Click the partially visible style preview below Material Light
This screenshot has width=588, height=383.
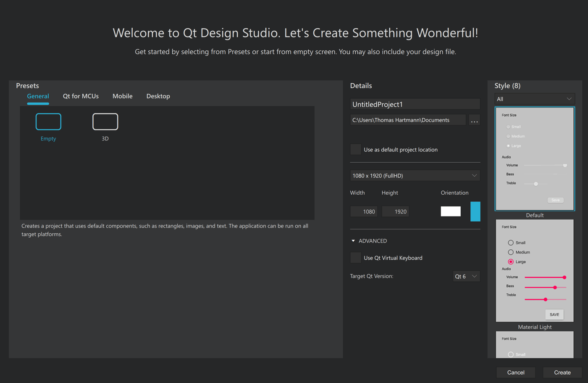click(534, 345)
